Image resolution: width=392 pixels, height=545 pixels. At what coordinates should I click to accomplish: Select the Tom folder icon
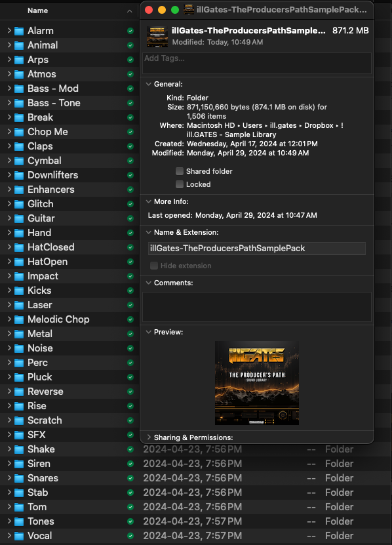pyautogui.click(x=19, y=507)
